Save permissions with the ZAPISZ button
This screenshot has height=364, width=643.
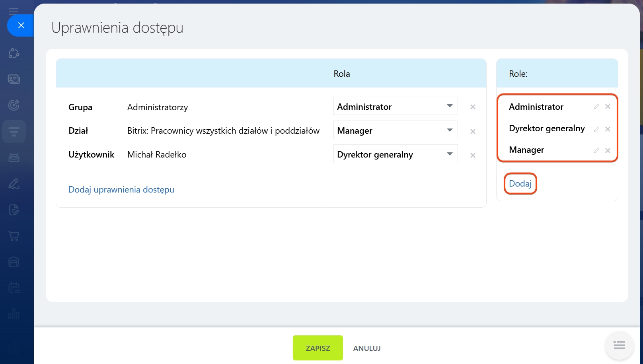318,348
